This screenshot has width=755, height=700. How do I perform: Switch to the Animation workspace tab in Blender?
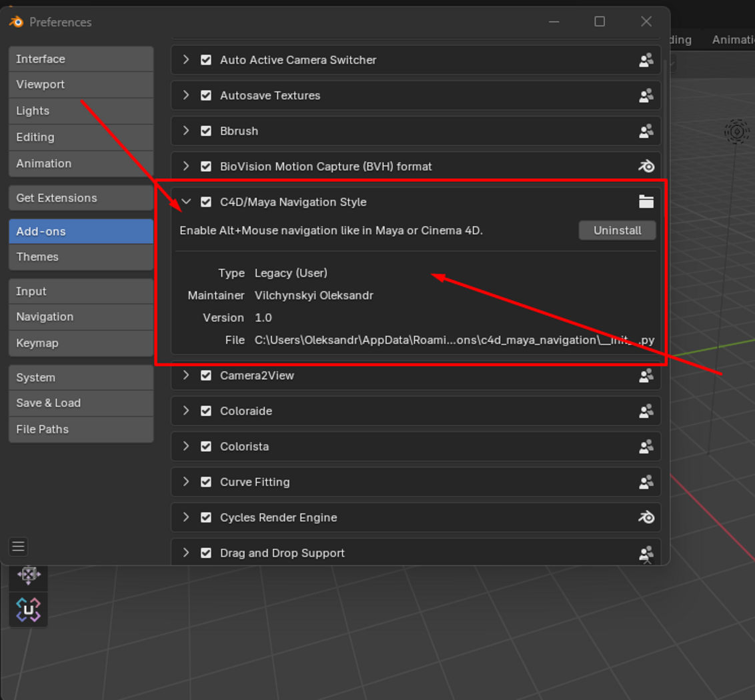[734, 40]
